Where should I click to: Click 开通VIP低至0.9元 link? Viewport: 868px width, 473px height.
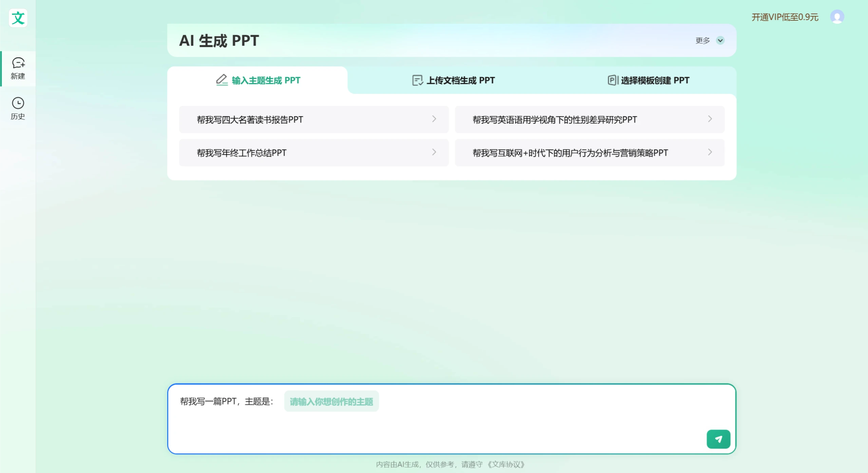pos(785,17)
